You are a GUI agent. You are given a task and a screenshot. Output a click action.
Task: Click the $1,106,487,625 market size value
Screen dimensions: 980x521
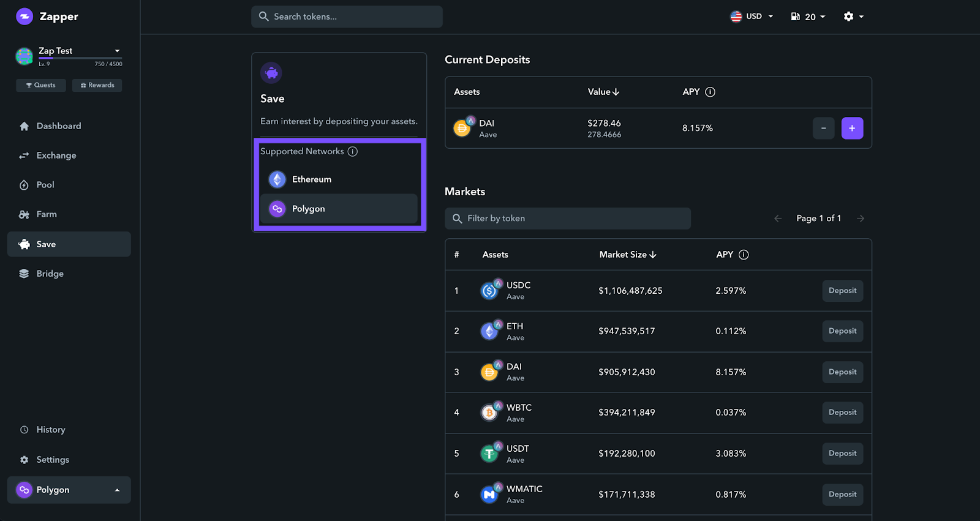pyautogui.click(x=630, y=291)
